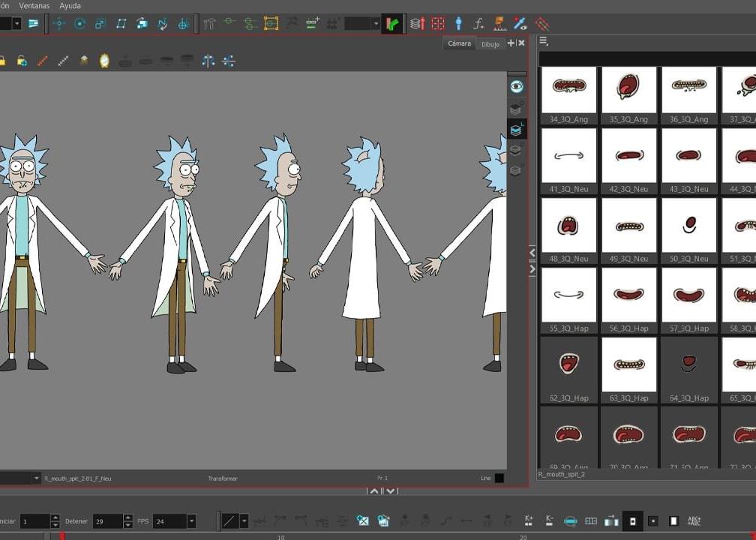Image resolution: width=756 pixels, height=540 pixels.
Task: Click the Line color swatch in status bar
Action: (x=499, y=478)
